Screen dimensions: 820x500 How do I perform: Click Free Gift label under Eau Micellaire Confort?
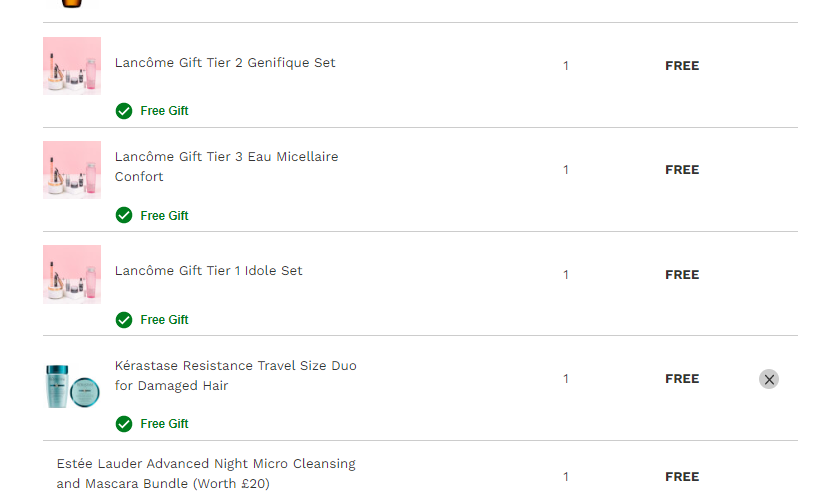[x=164, y=215]
